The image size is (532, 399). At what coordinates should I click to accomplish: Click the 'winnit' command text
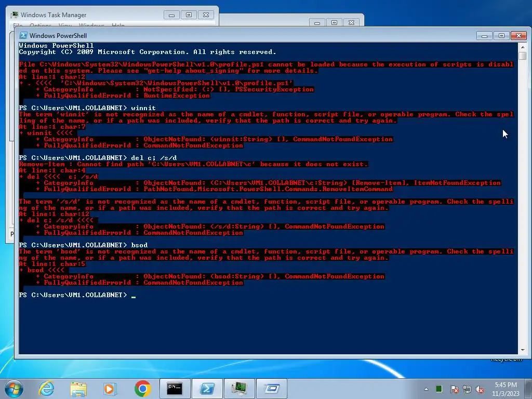143,108
